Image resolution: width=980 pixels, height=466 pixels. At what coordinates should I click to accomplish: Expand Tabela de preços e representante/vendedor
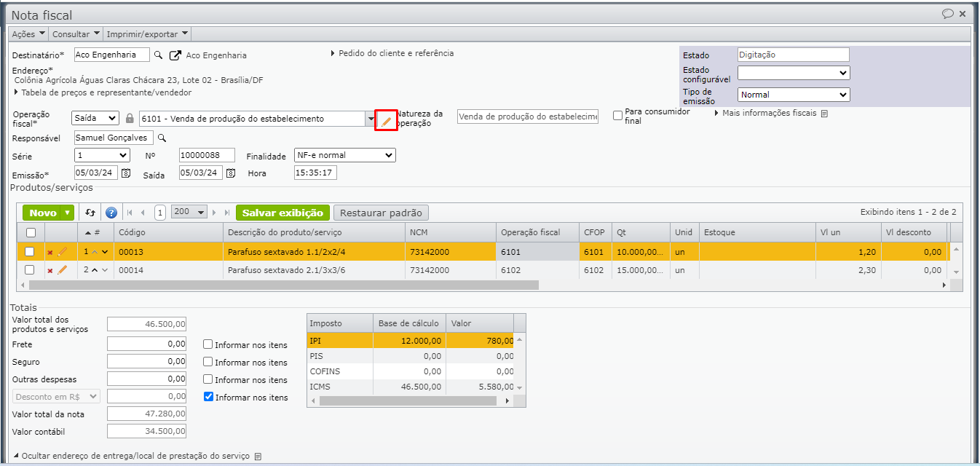103,92
